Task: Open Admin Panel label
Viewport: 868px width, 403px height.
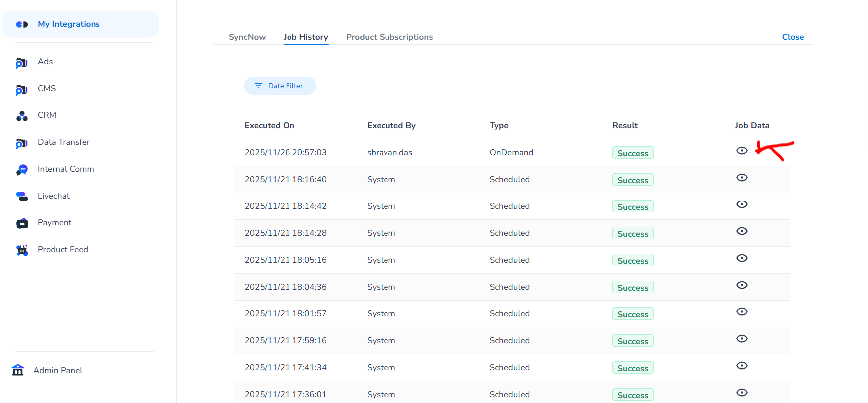Action: coord(58,370)
